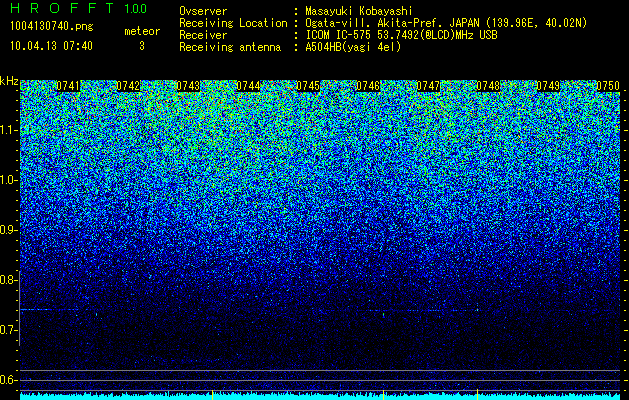Click observer name Masayuki Kobayashi
The width and height of the screenshot is (629, 400).
[x=359, y=11]
